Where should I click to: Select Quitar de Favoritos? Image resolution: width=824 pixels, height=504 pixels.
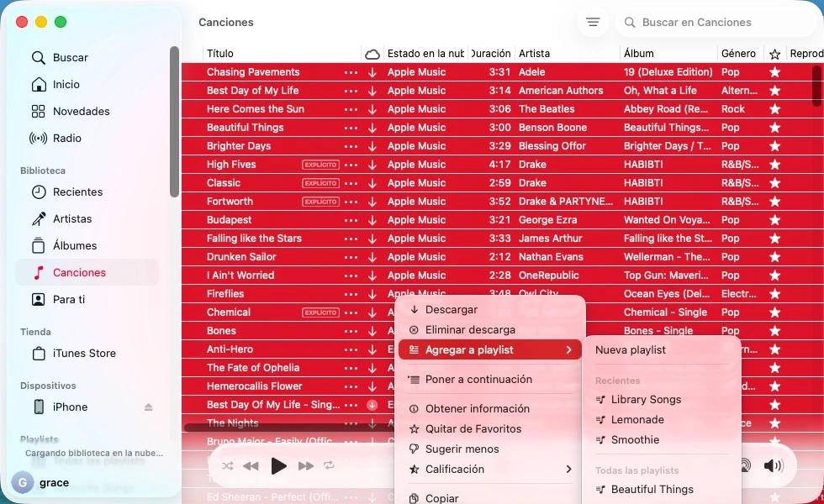[489, 429]
